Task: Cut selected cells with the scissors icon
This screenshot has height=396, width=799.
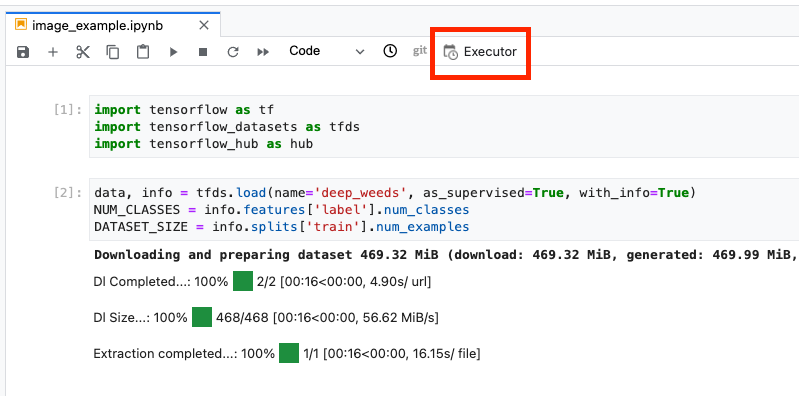Action: point(83,52)
